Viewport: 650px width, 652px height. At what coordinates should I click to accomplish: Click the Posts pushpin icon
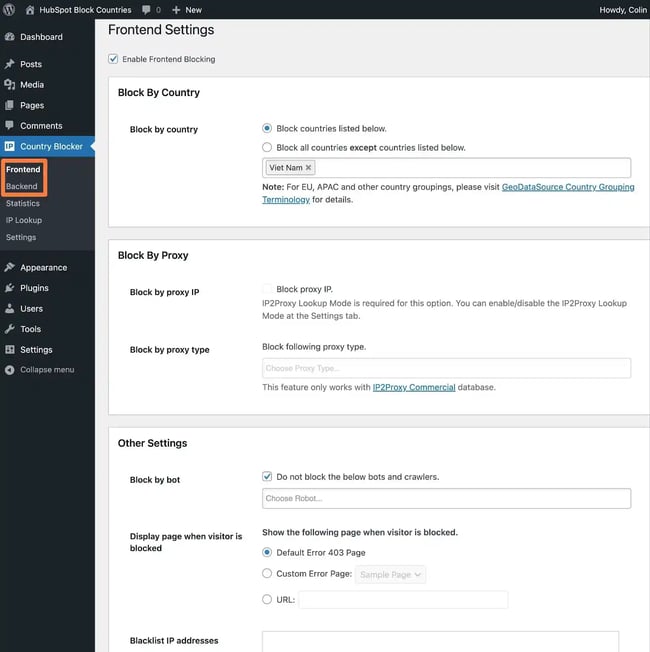coord(10,64)
